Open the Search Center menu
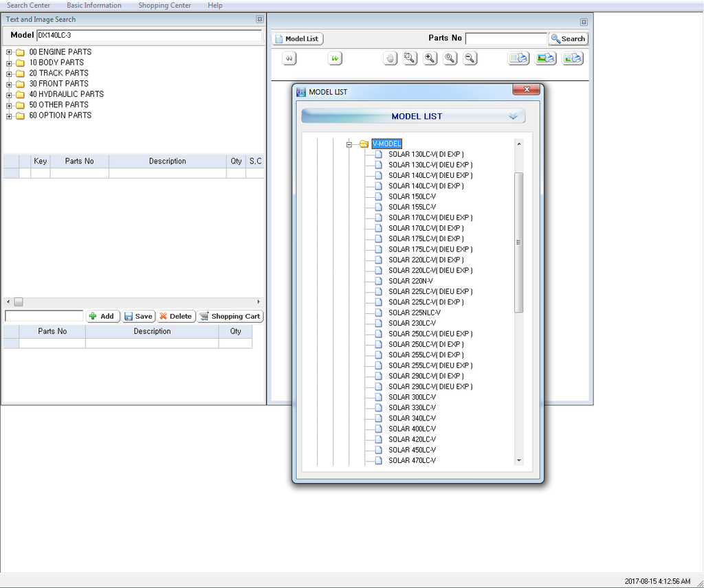This screenshot has height=588, width=704. pos(28,5)
